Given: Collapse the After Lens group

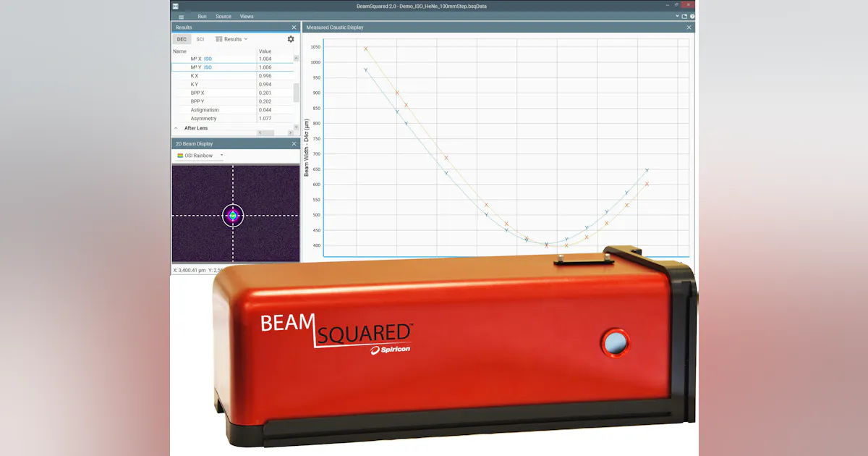Looking at the screenshot, I should click(x=176, y=128).
